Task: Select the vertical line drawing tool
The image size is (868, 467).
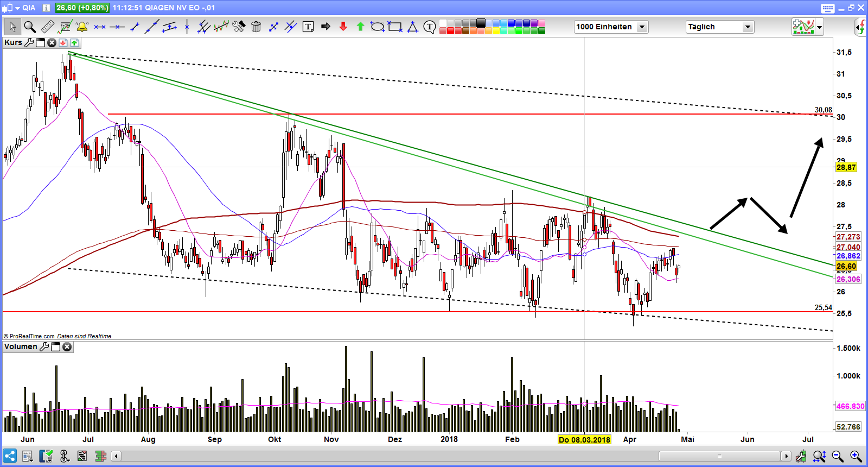Action: click(x=187, y=27)
